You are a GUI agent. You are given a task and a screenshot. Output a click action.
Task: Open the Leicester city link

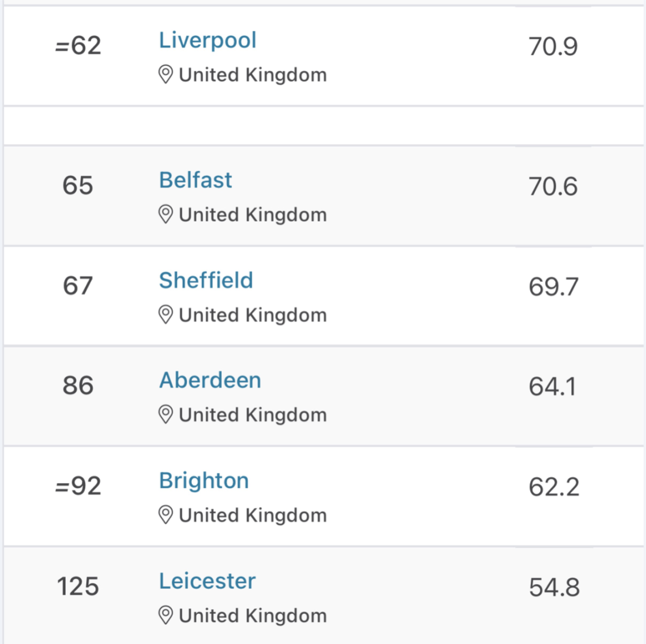207,581
